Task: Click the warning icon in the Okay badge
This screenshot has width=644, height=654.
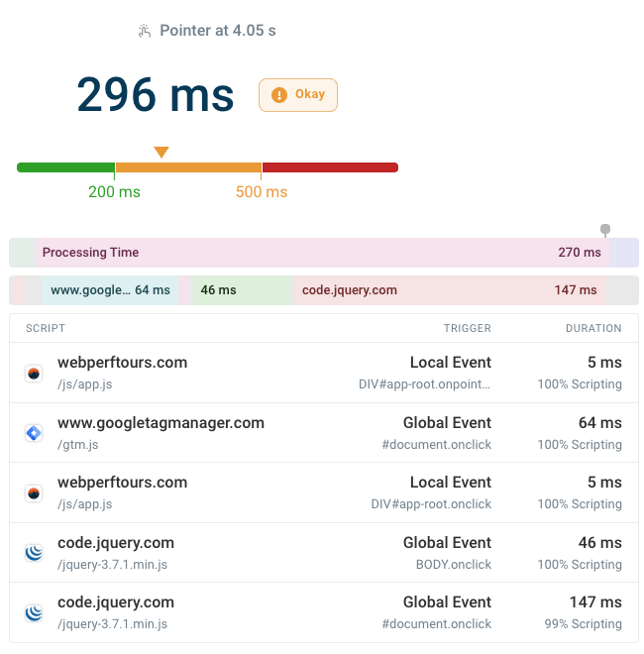Action: 279,95
